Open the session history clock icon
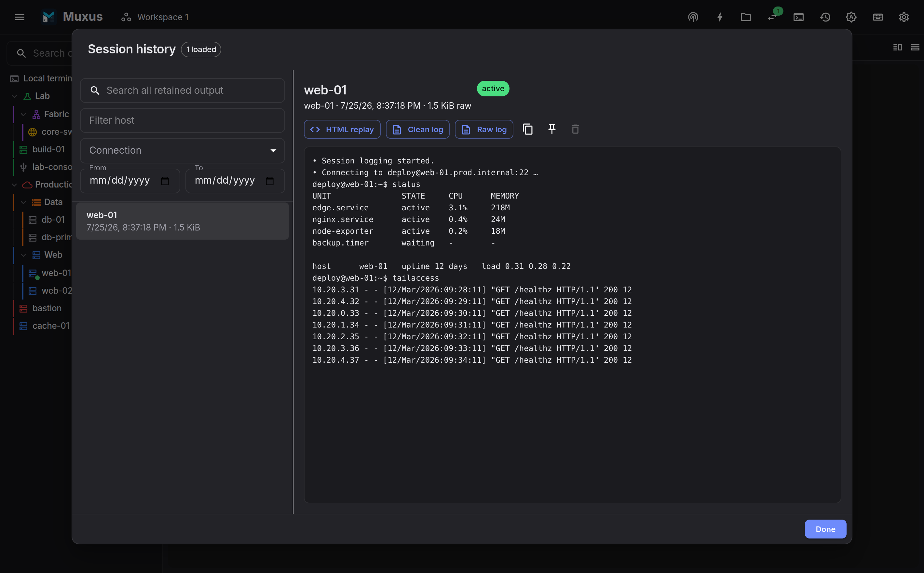This screenshot has height=573, width=924. [x=825, y=17]
